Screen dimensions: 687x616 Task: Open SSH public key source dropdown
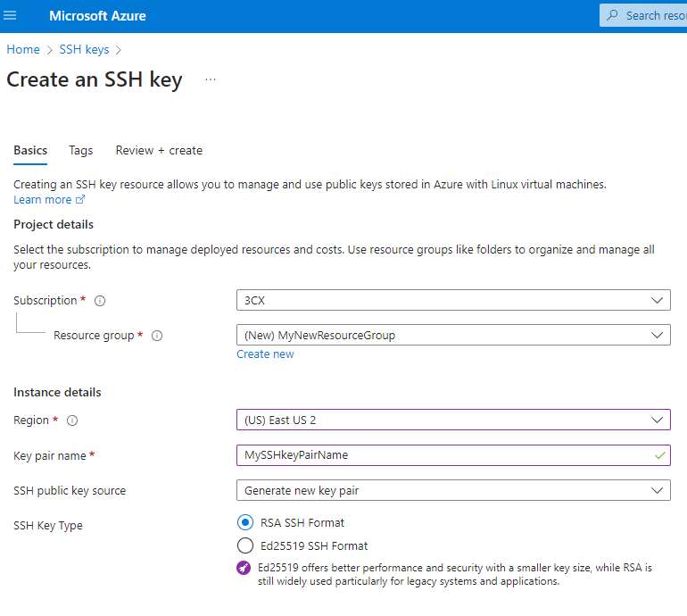tap(453, 490)
